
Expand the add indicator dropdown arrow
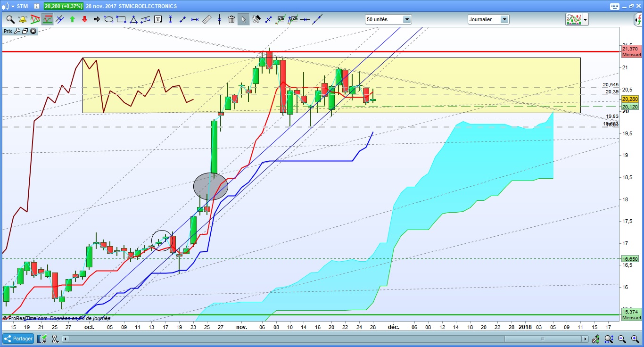(x=585, y=20)
